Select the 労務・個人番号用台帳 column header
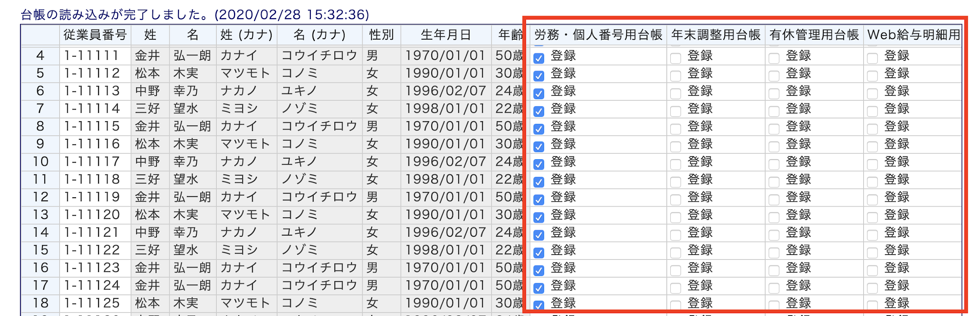 pyautogui.click(x=598, y=35)
